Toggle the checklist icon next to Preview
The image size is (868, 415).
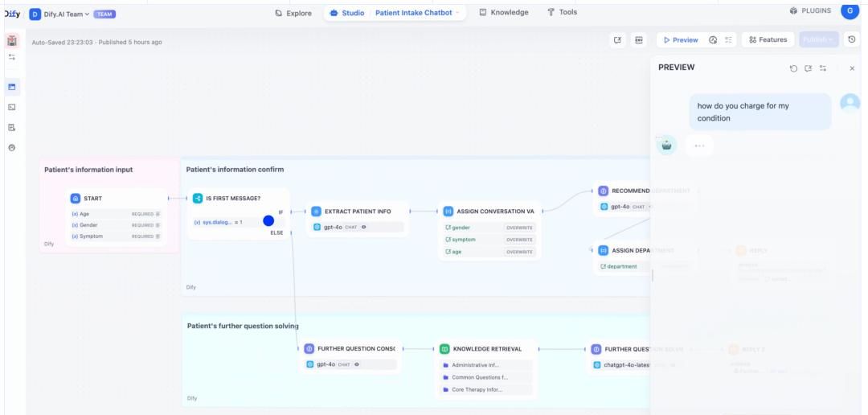click(727, 39)
